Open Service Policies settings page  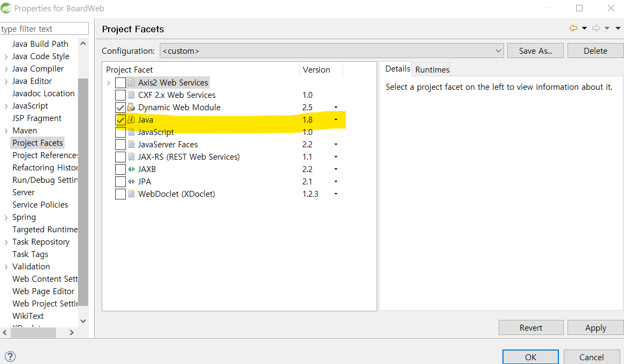tap(40, 204)
